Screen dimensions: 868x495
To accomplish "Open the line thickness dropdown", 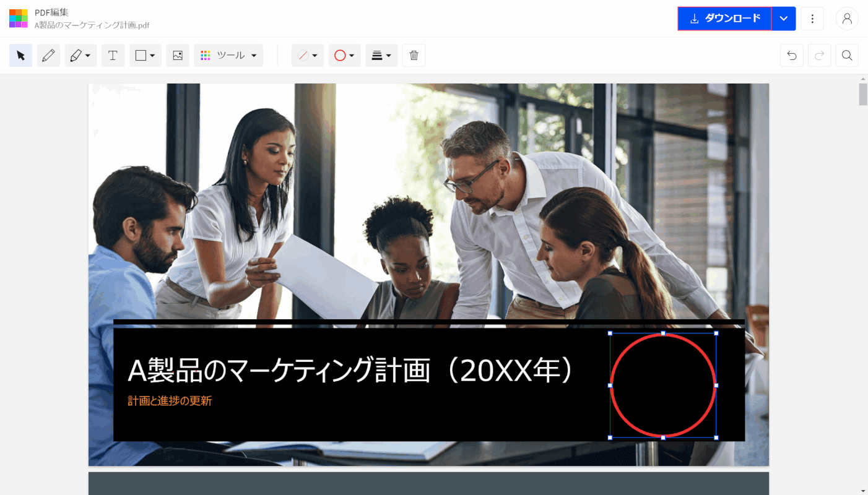I will point(381,56).
